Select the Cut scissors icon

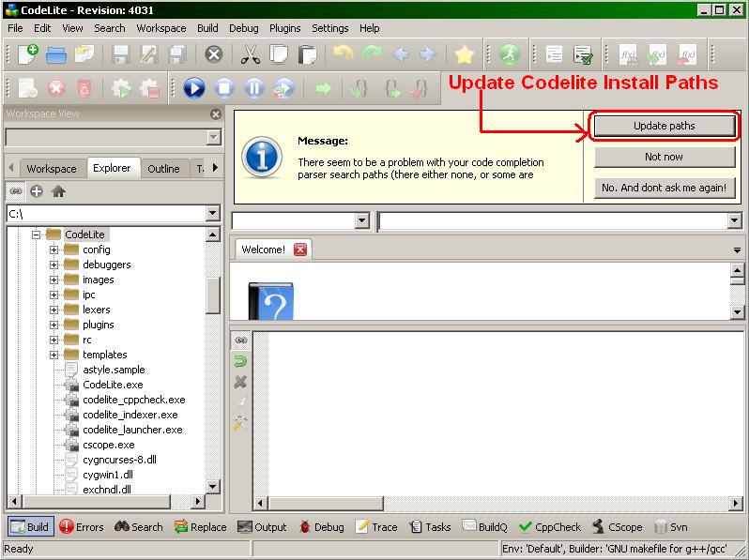pos(251,54)
